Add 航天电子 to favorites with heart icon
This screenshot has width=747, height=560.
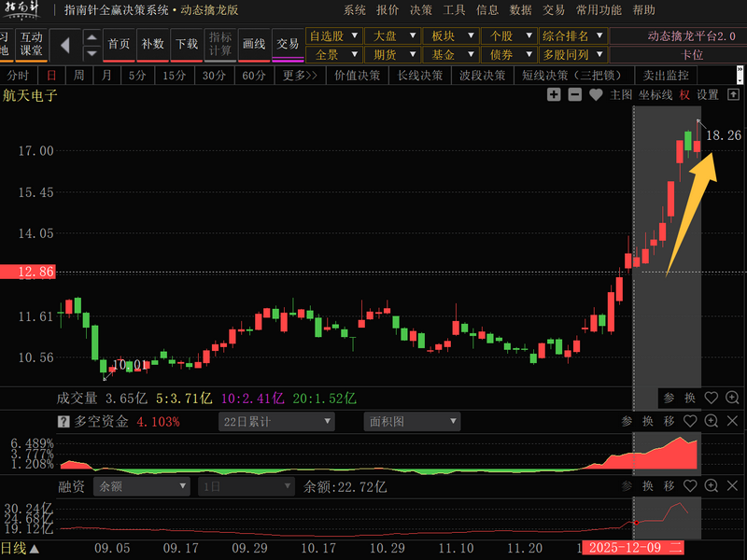(596, 94)
